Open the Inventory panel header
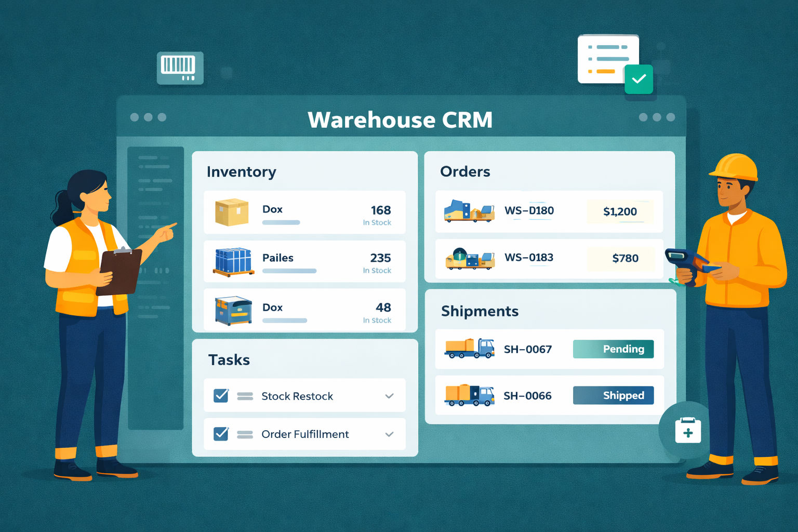798x532 pixels. point(241,171)
